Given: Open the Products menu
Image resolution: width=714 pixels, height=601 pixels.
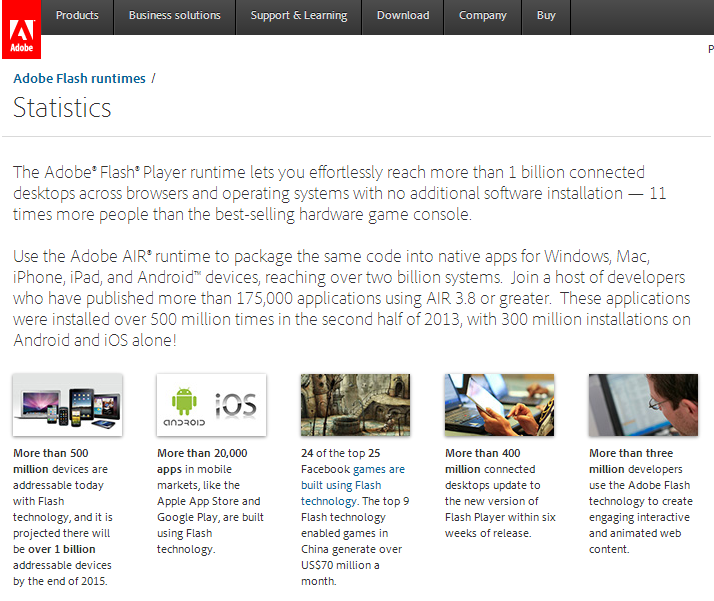Looking at the screenshot, I should tap(77, 15).
